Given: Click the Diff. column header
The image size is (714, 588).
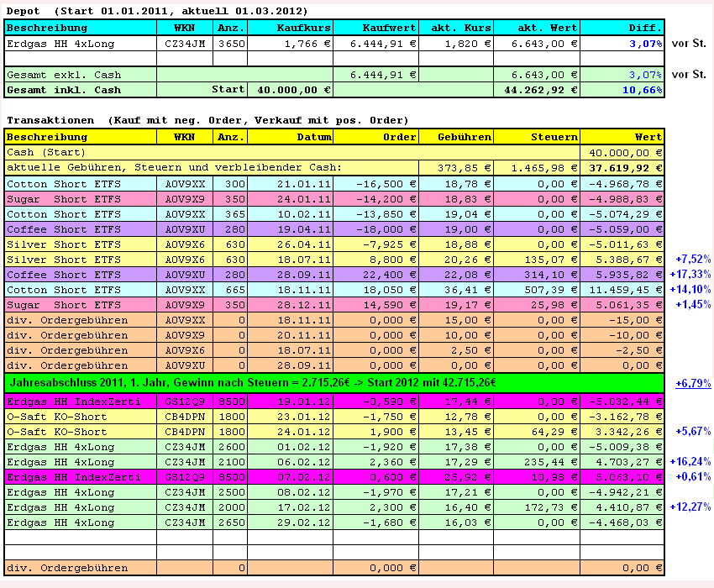Looking at the screenshot, I should tap(638, 27).
